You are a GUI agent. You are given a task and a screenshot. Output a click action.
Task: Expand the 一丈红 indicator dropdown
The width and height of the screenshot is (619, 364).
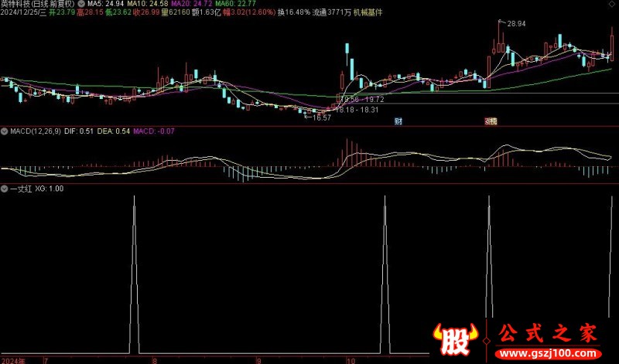pyautogui.click(x=5, y=189)
